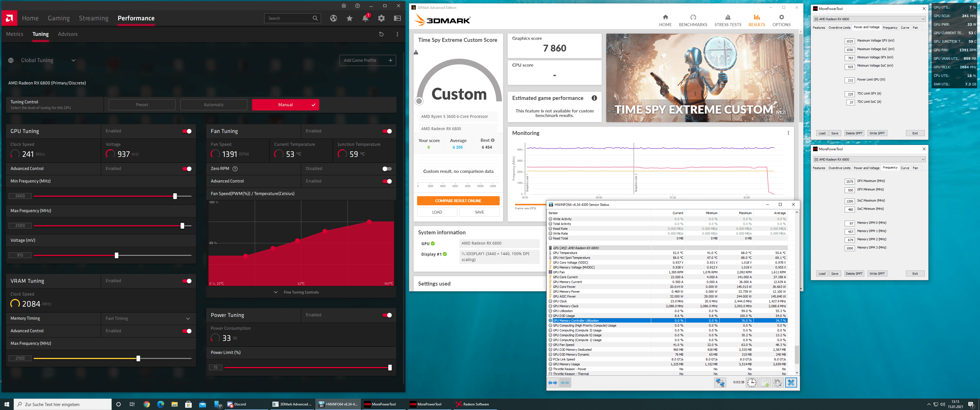Viewport: 980px width, 410px height.
Task: Open Monitoring panel three-dot menu
Action: [x=788, y=133]
